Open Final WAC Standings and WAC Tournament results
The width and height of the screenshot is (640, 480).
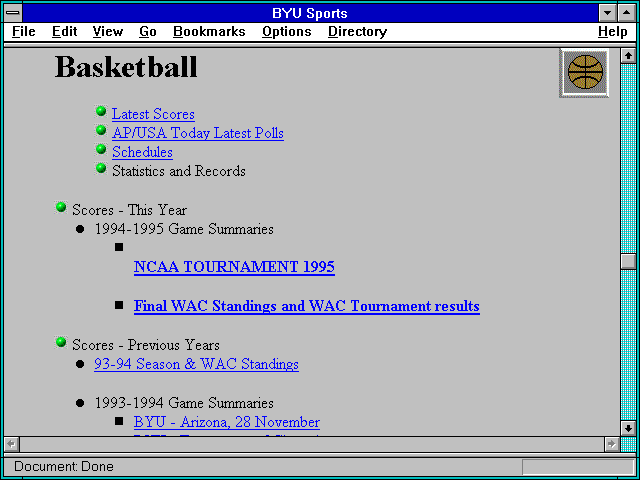point(307,306)
